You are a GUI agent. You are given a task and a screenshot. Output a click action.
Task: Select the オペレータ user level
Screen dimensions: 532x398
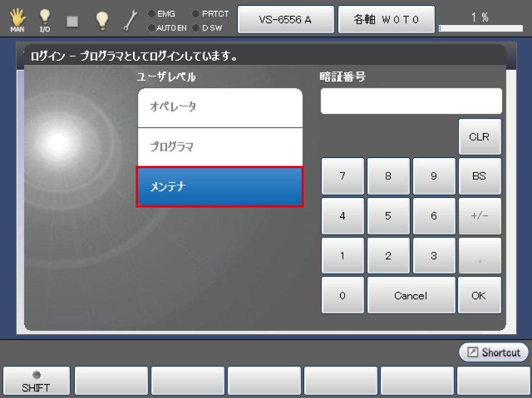coord(220,107)
